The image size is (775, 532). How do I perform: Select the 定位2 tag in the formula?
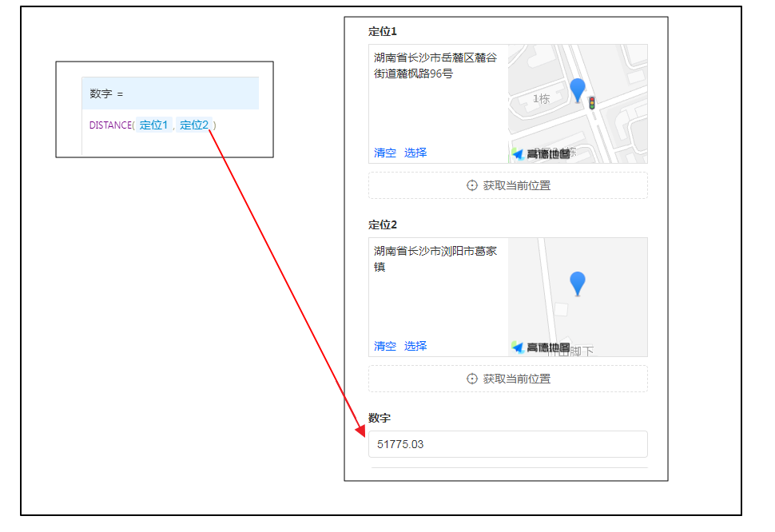pyautogui.click(x=194, y=125)
